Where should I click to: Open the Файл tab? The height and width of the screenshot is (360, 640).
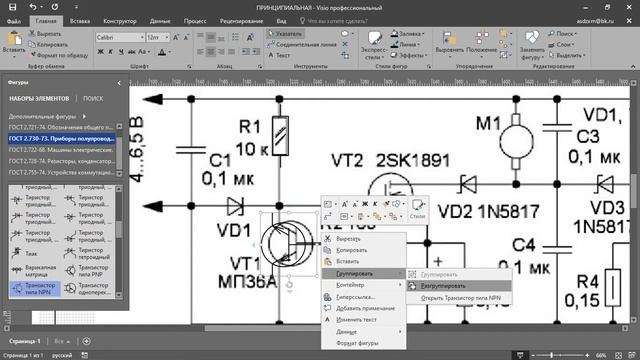pyautogui.click(x=14, y=21)
